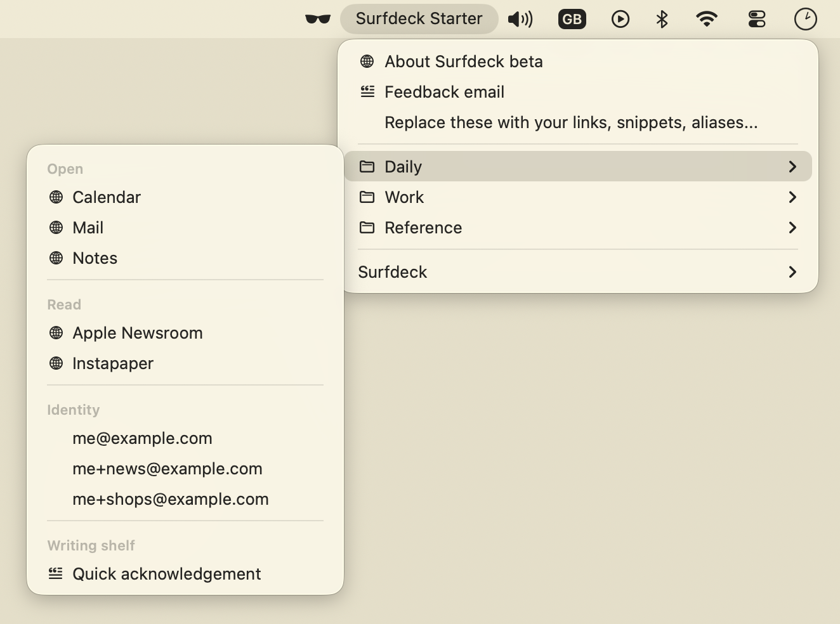
Task: Open the Instapaper link
Action: [x=185, y=363]
